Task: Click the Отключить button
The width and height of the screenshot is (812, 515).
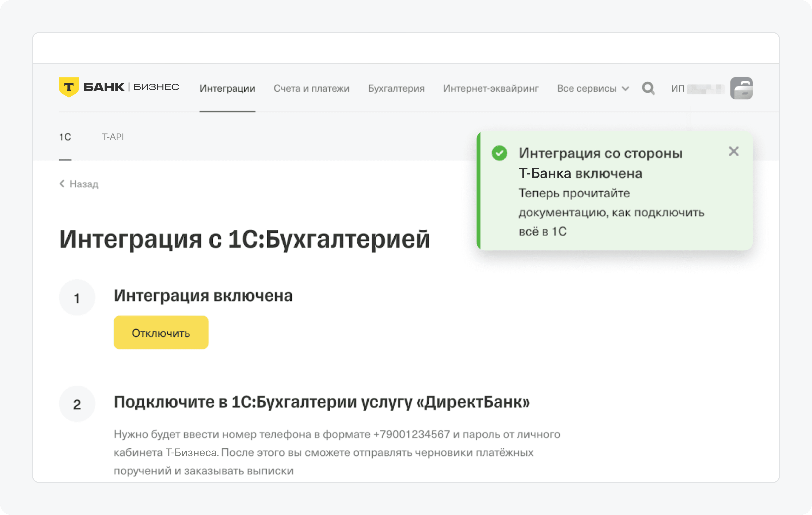Action: coord(161,333)
